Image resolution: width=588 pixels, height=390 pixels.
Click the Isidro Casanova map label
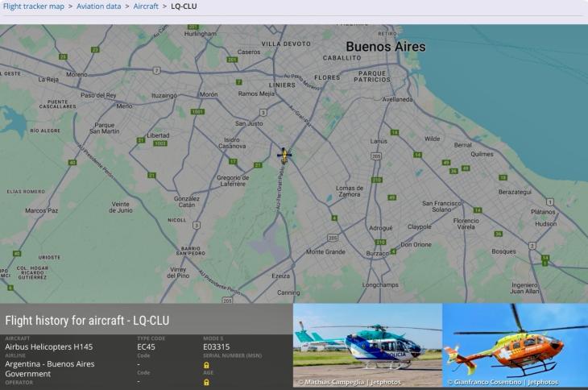click(232, 143)
